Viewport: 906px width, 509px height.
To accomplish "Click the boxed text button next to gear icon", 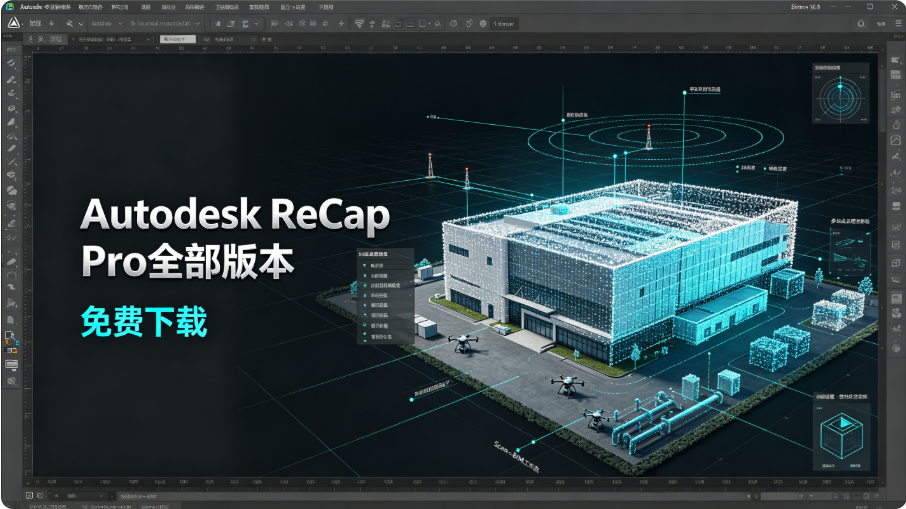I will click(x=504, y=24).
